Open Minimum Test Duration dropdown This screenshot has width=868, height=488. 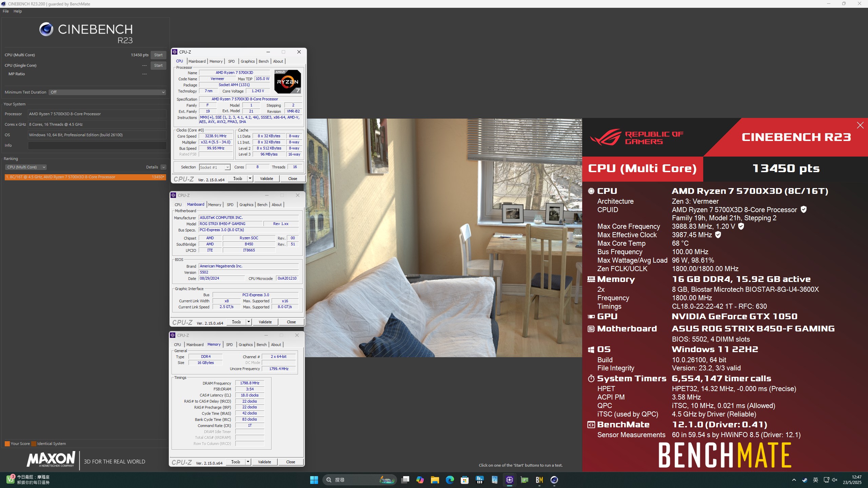(x=107, y=92)
